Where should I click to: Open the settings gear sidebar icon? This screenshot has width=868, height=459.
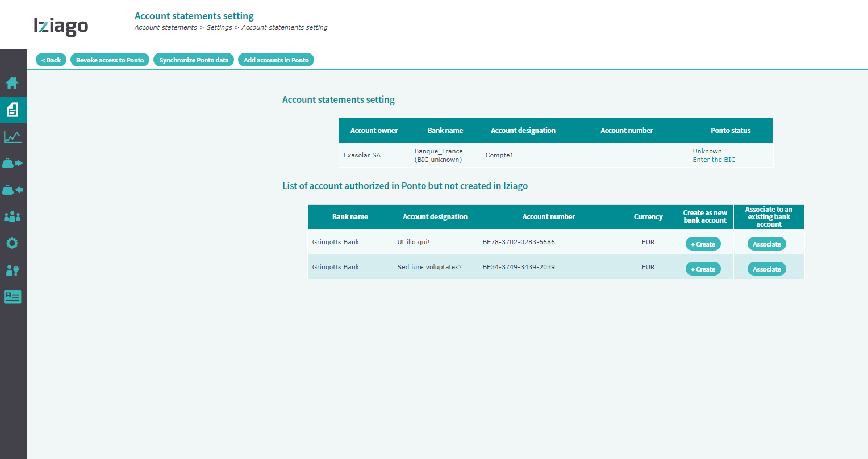pyautogui.click(x=12, y=243)
